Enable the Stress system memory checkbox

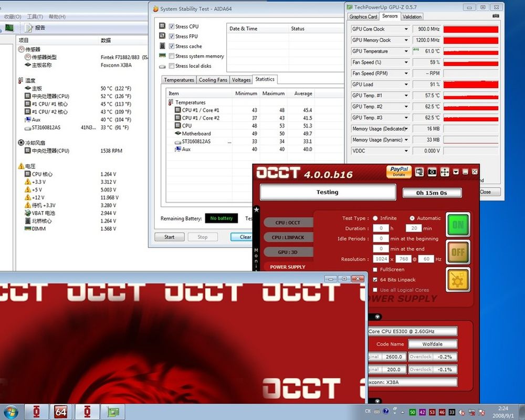click(171, 56)
